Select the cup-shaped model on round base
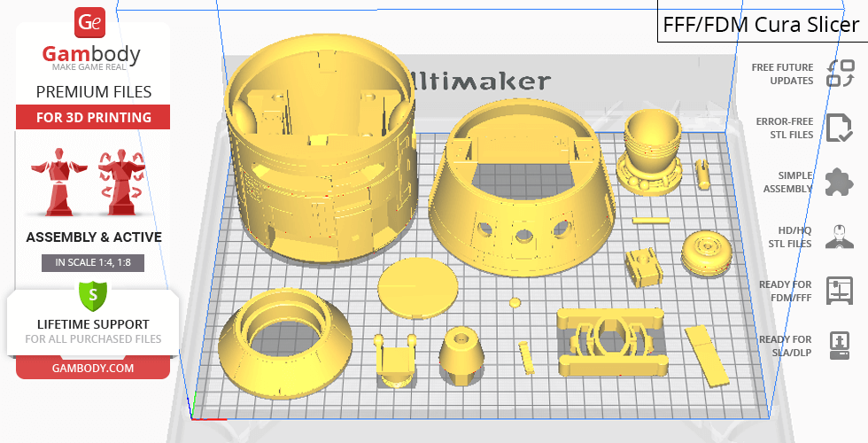Viewport: 868px width, 443px height. (654, 151)
